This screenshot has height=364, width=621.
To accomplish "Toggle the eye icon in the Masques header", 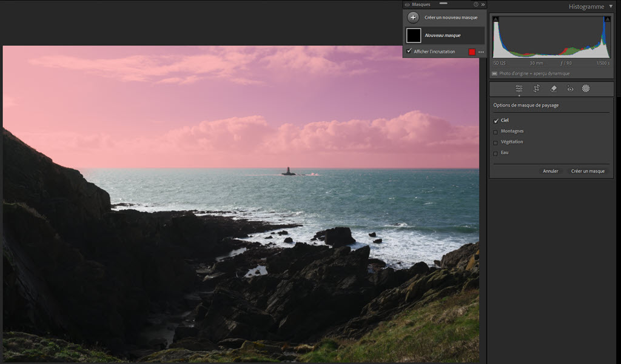I will pos(408,4).
